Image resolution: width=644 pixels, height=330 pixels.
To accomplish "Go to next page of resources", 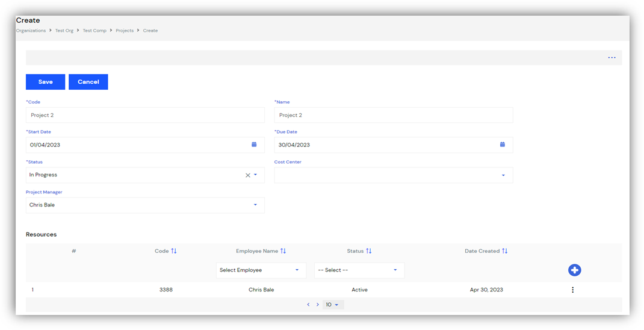I will (317, 305).
